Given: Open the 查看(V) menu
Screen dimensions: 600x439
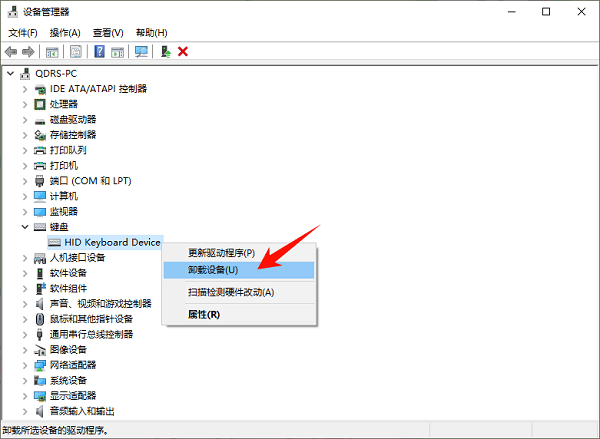Looking at the screenshot, I should [x=107, y=32].
